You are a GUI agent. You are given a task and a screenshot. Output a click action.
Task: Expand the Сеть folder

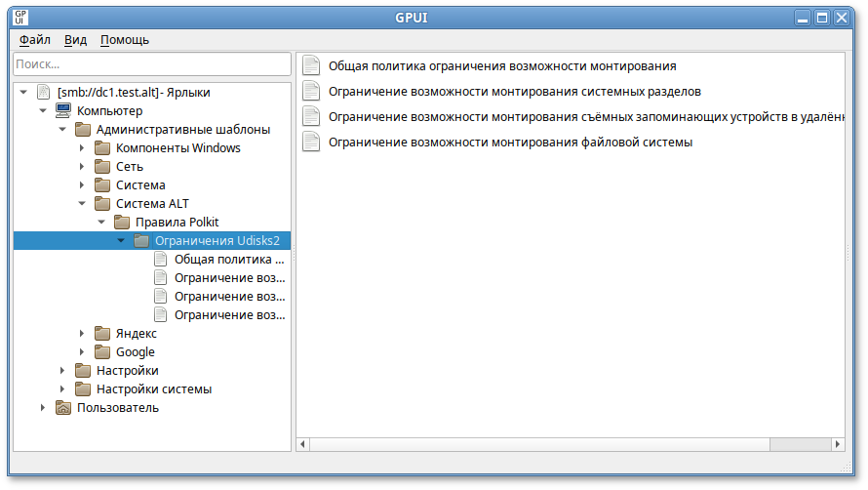click(x=82, y=166)
